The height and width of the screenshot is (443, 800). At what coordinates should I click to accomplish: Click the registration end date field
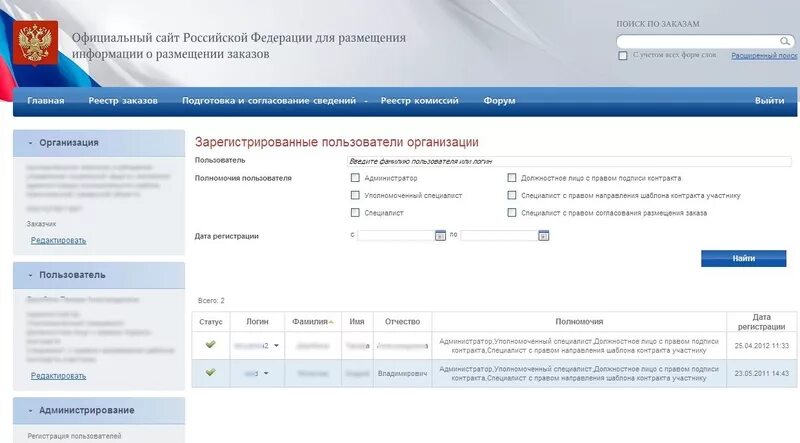coord(499,236)
